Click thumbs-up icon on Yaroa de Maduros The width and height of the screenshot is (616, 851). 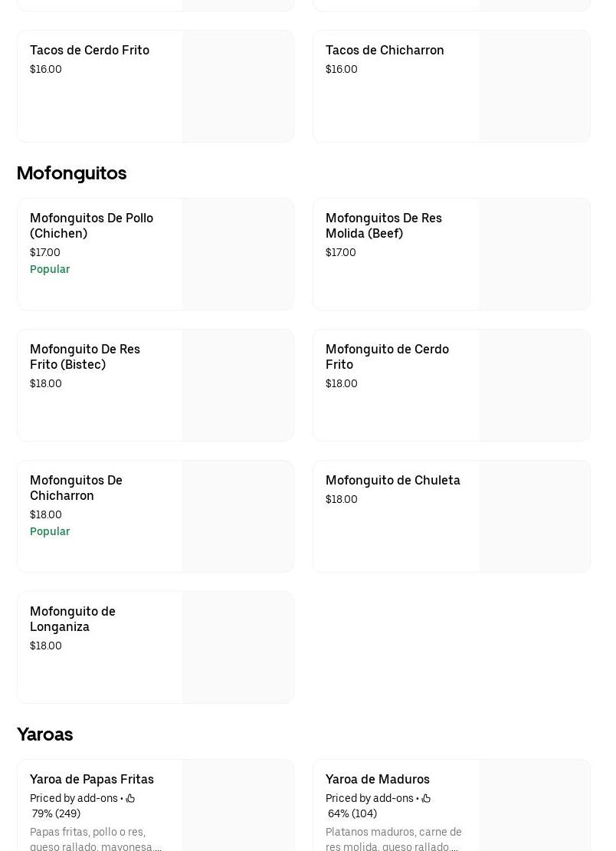click(426, 798)
